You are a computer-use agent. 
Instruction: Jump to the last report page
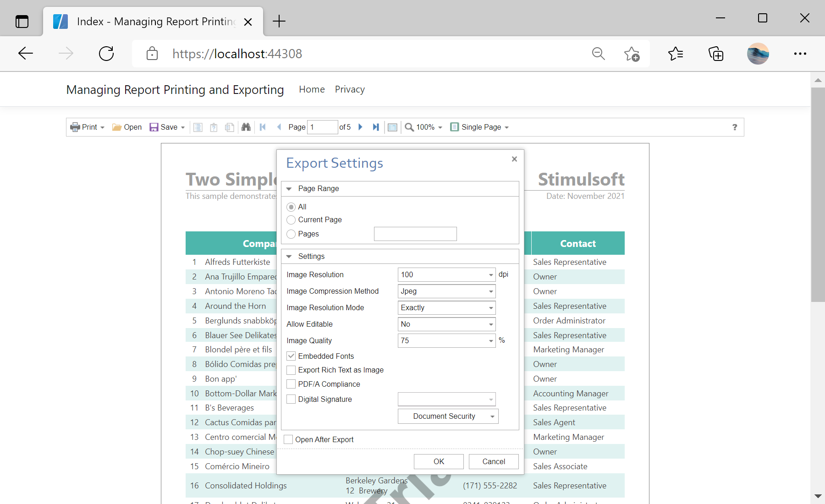(x=376, y=127)
